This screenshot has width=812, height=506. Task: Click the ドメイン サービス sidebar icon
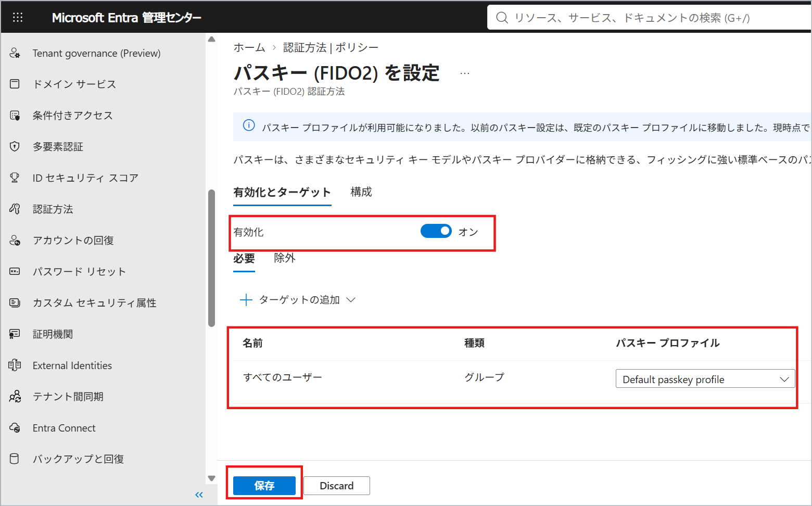(x=15, y=84)
